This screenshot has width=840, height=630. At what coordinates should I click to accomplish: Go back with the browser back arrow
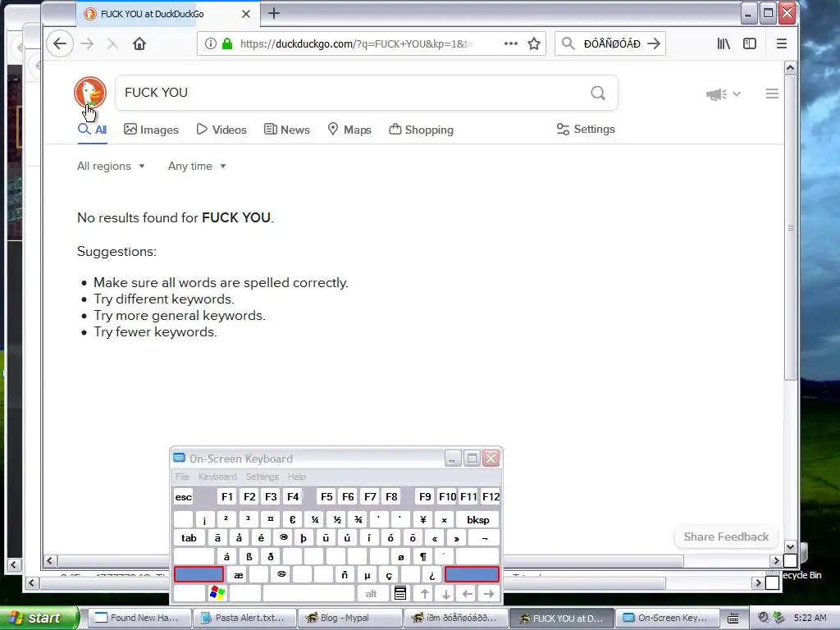tap(59, 44)
